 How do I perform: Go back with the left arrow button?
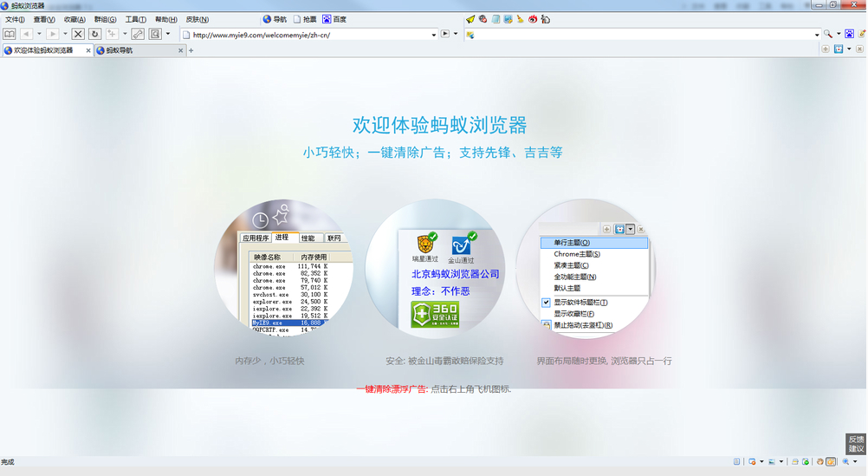tap(26, 35)
